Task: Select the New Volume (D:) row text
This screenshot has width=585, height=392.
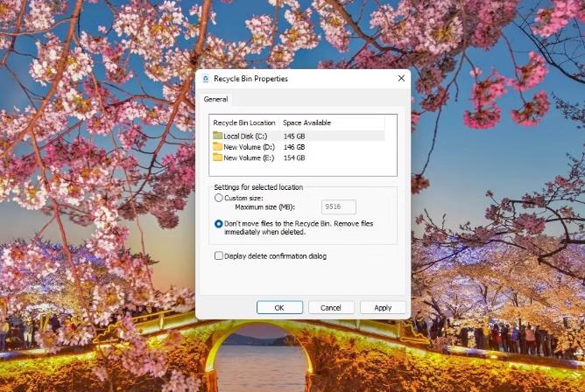Action: tap(249, 147)
